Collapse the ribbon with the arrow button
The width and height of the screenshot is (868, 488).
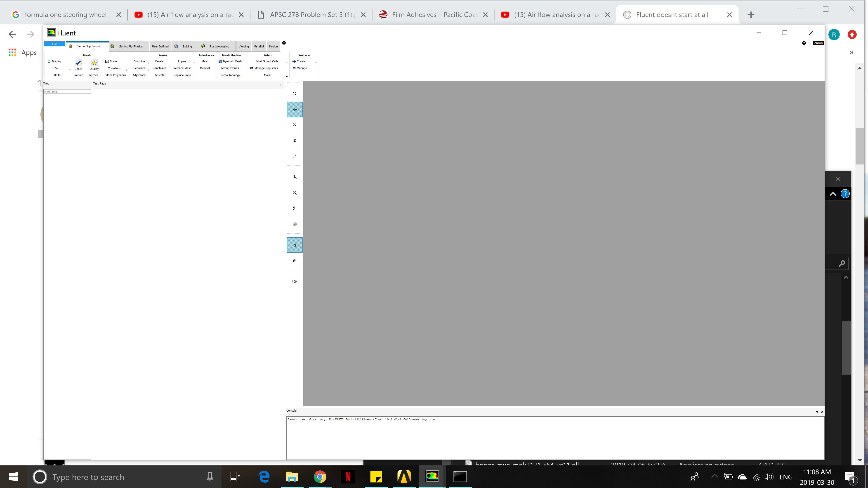click(x=284, y=43)
